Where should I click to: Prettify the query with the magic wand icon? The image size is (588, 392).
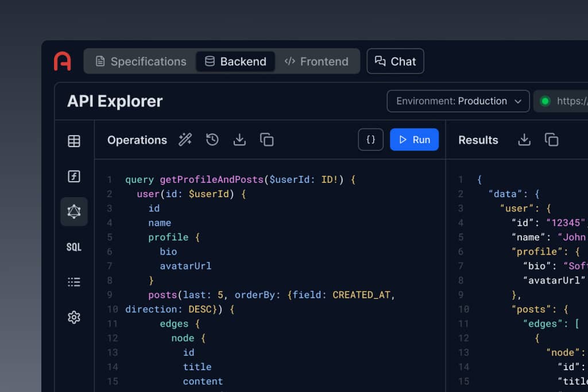pos(185,139)
